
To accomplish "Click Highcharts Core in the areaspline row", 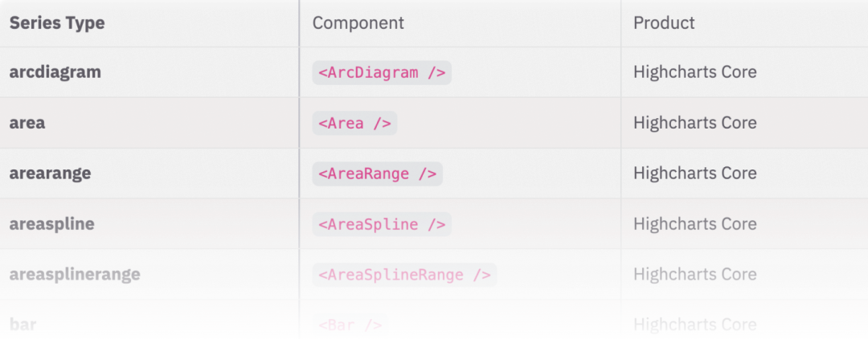I will (x=694, y=224).
